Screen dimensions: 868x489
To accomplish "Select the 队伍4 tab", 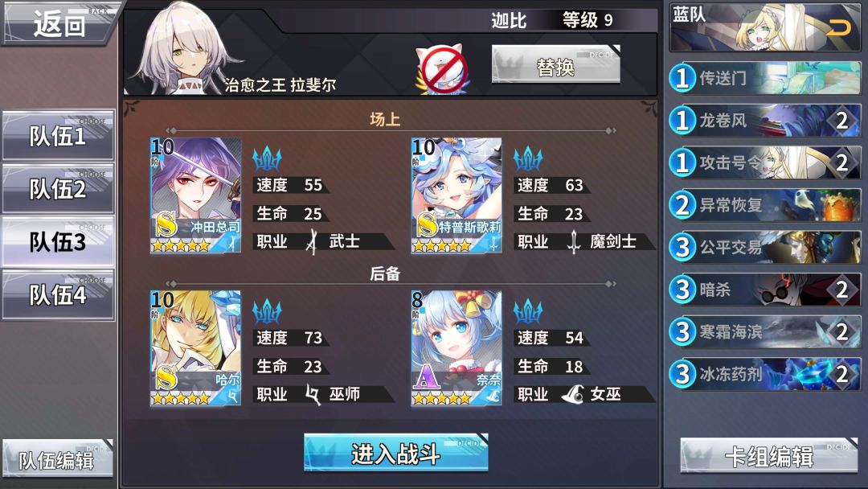I will (58, 294).
